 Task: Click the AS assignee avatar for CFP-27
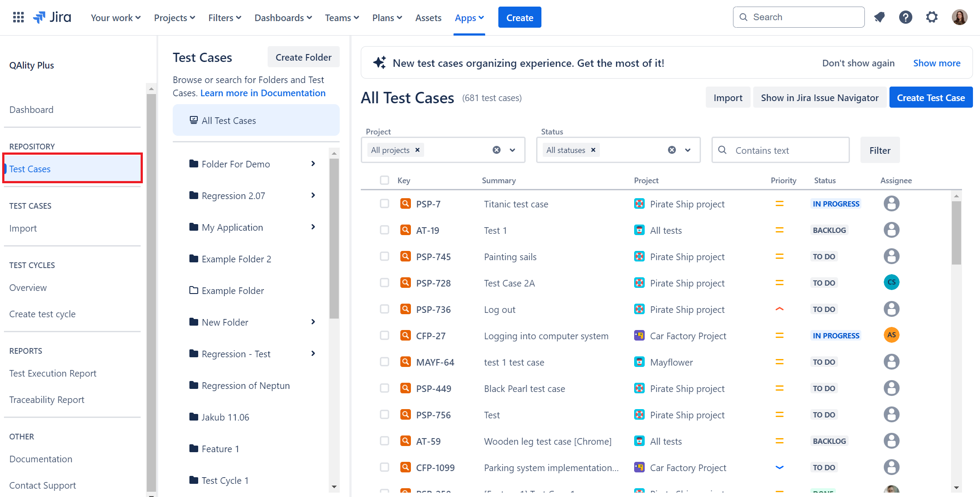click(x=891, y=335)
